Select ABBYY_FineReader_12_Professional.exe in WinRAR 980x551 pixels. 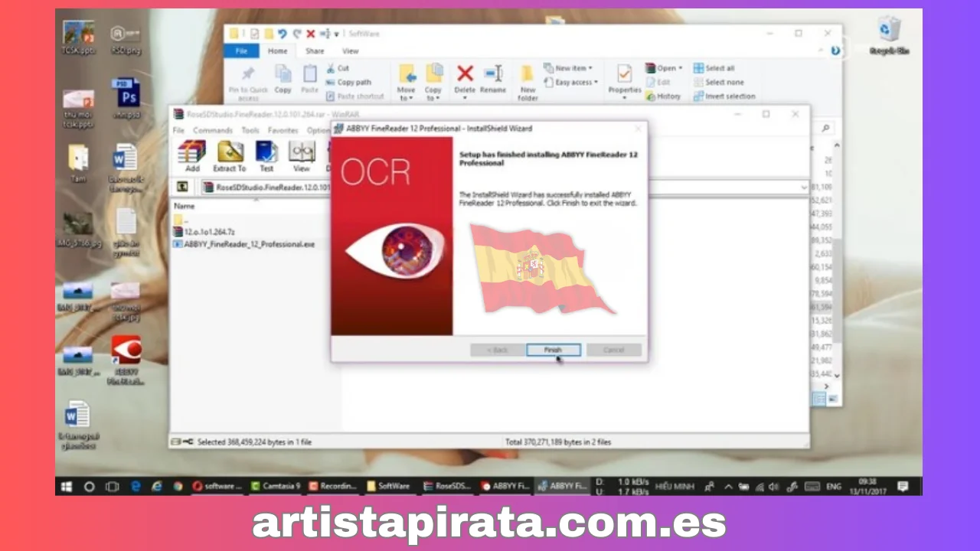click(x=244, y=244)
